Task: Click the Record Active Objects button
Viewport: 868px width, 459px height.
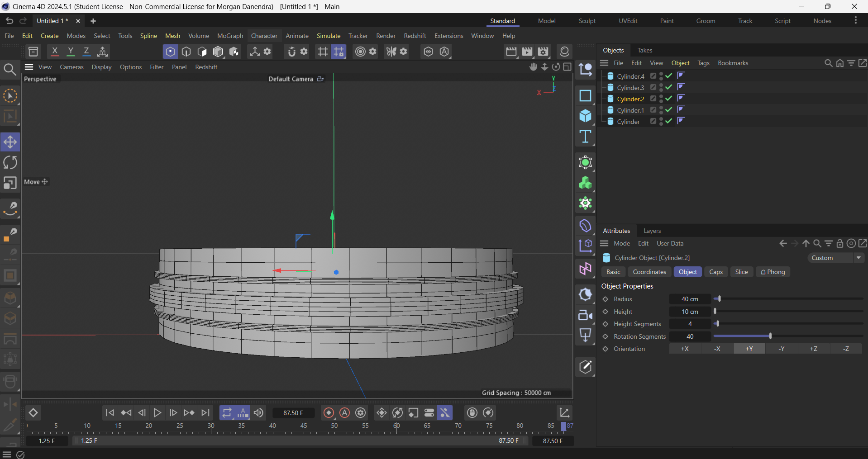Action: [x=329, y=412]
